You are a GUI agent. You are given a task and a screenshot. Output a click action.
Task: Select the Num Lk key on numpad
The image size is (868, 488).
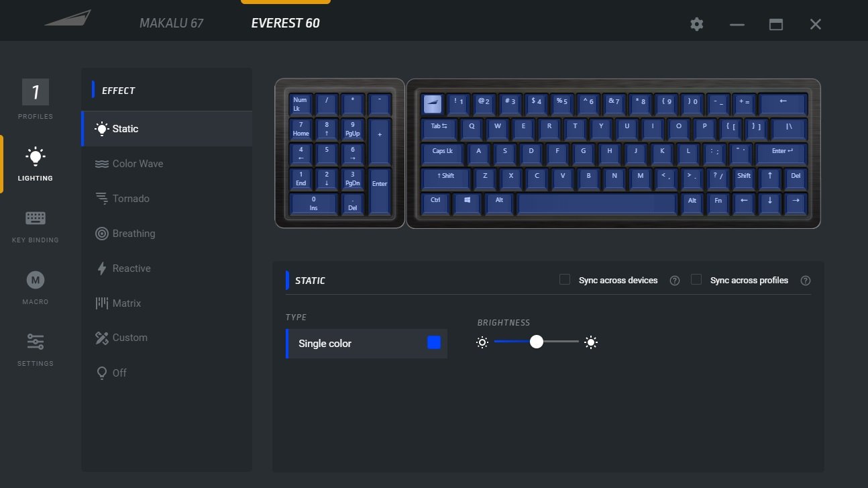[300, 104]
